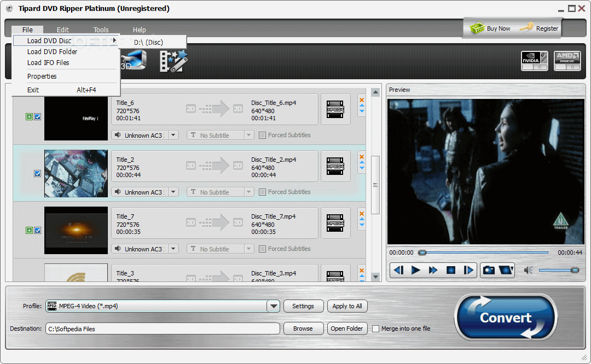
Task: Click the MPEG4 format icon for Title_6
Action: click(x=335, y=109)
